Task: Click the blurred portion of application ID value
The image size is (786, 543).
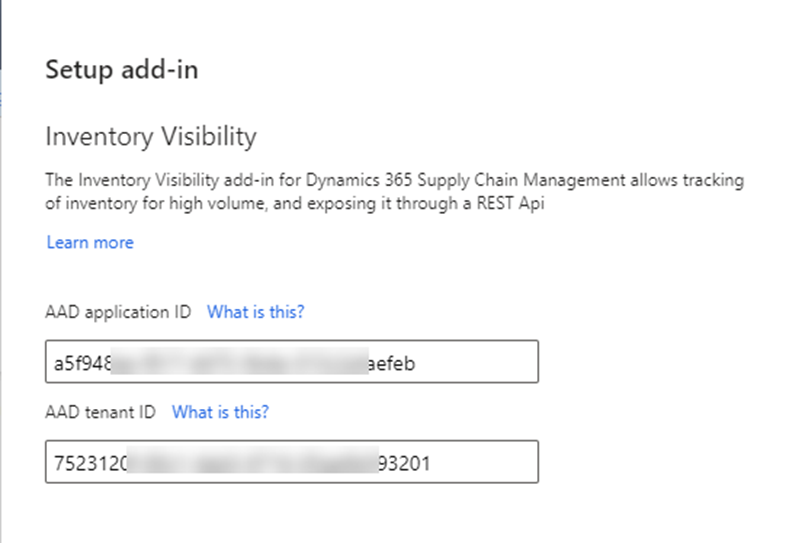Action: coord(240,361)
